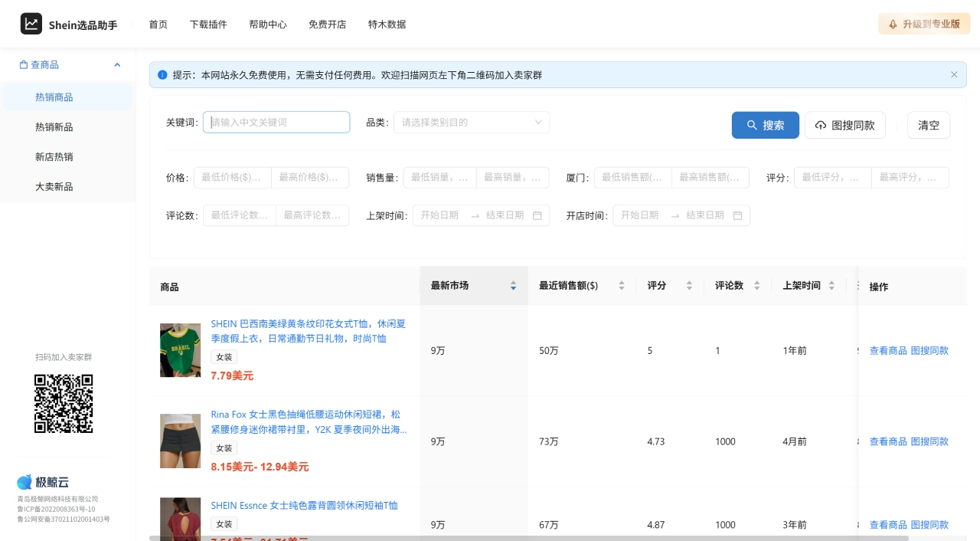Click the 最低评论数 input field
Screen dimensions: 980x541
pos(240,215)
